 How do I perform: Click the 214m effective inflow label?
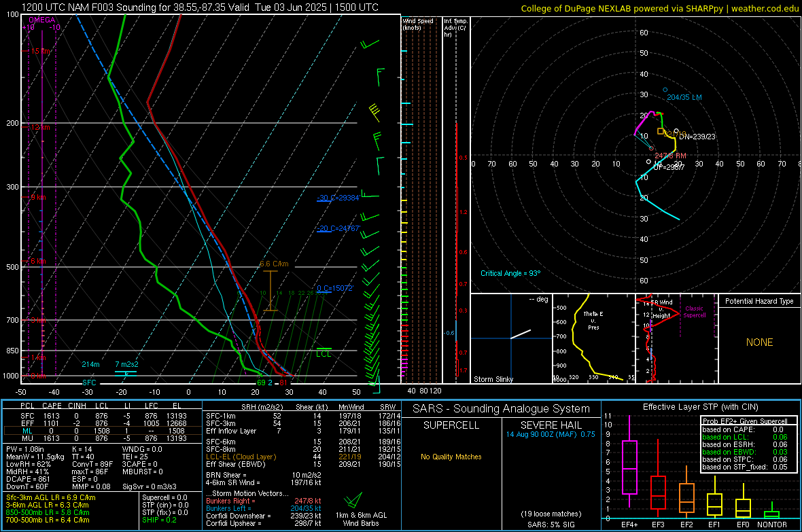coord(90,364)
